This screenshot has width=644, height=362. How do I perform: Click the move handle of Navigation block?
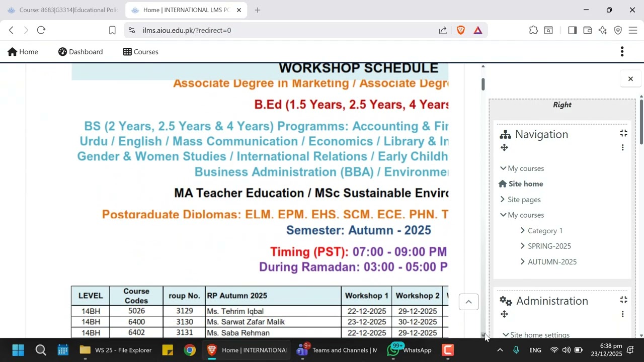coord(504,147)
